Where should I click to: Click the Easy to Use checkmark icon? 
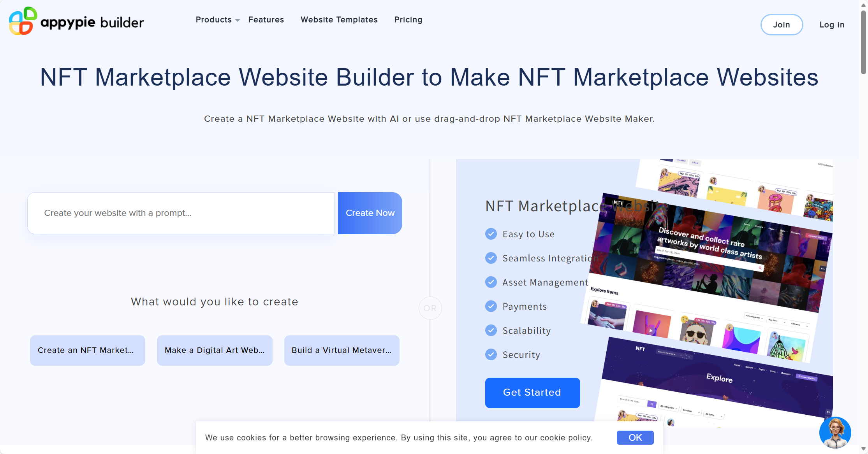coord(491,234)
